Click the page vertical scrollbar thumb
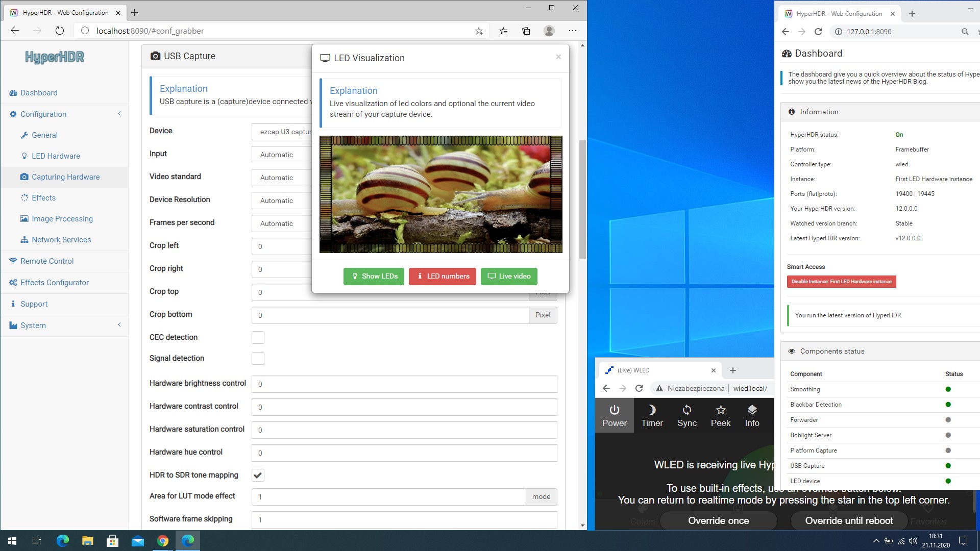The width and height of the screenshot is (980, 551). coord(582,199)
